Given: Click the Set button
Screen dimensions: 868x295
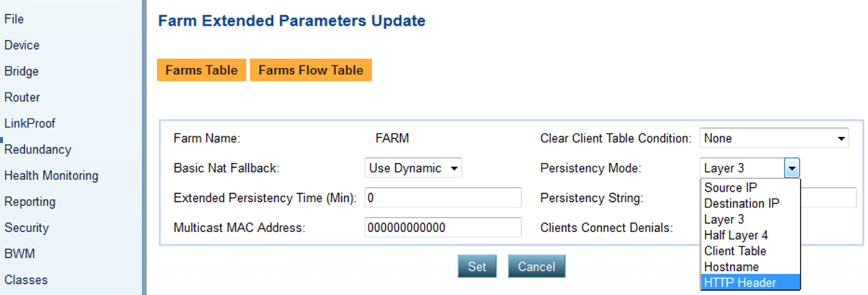Looking at the screenshot, I should tap(477, 266).
